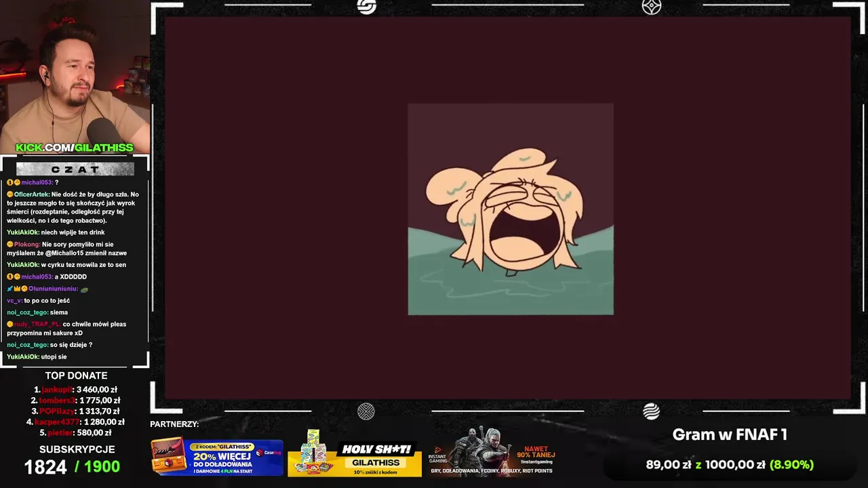The height and width of the screenshot is (488, 868).
Task: Select Plokong's username in chat
Action: coord(26,245)
